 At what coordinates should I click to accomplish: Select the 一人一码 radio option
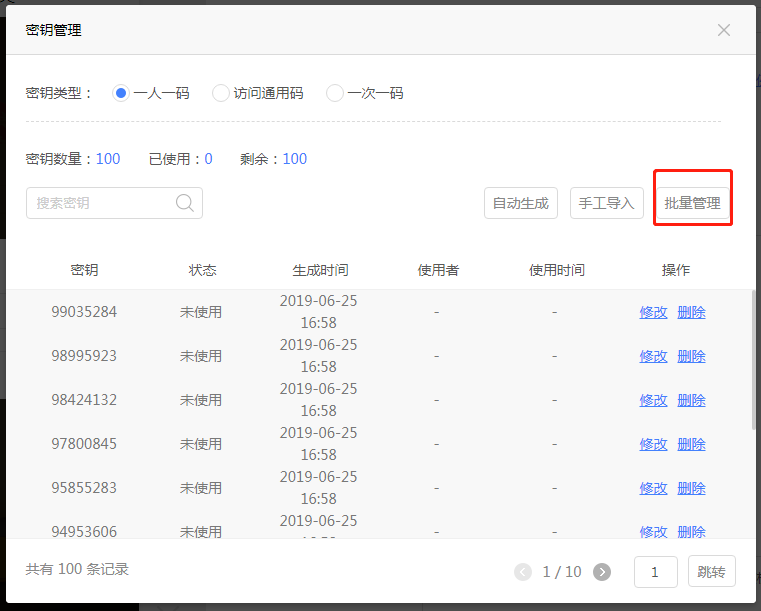[x=121, y=93]
